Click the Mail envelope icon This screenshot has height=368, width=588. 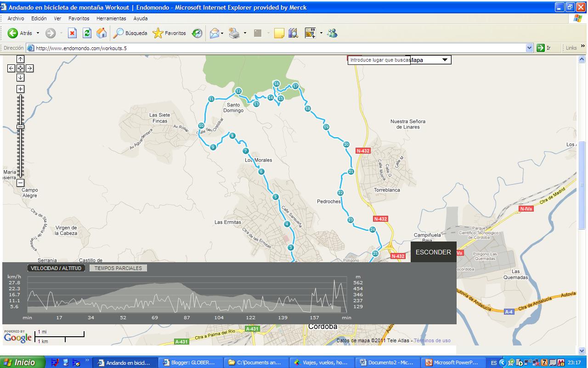214,33
